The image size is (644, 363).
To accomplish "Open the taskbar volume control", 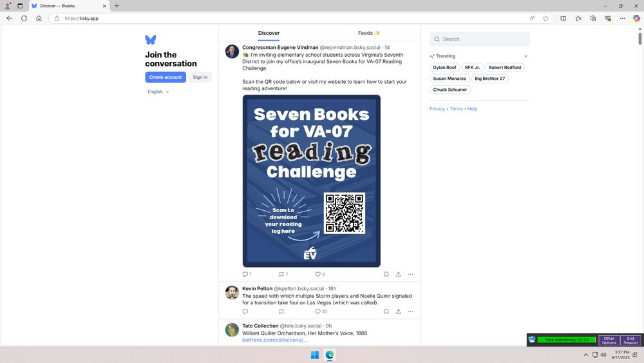I will click(x=603, y=355).
